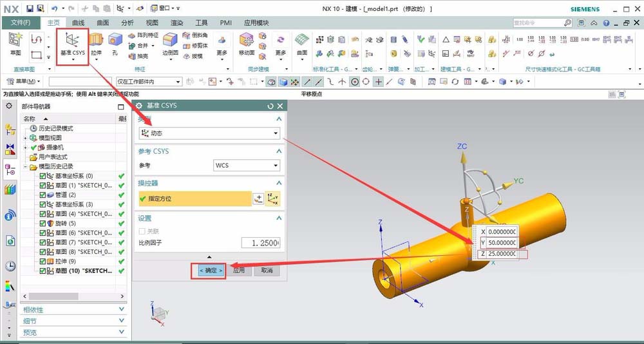The image size is (644, 344).
Task: Click the CSYS manipulator icon in dialog
Action: 272,199
